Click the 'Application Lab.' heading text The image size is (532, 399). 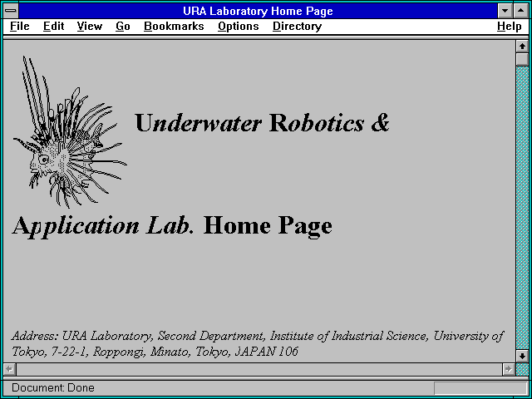(x=103, y=226)
